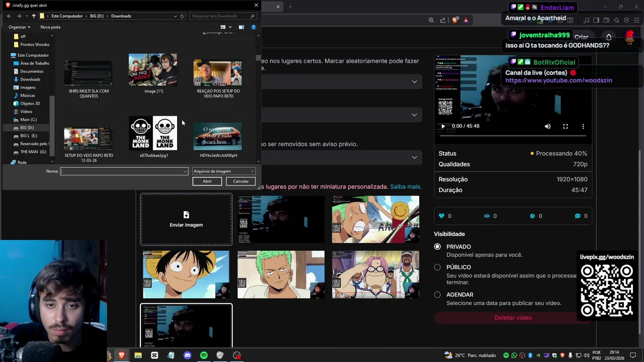Select PÚBLICO visibility option
The image size is (644, 362).
[x=437, y=267]
